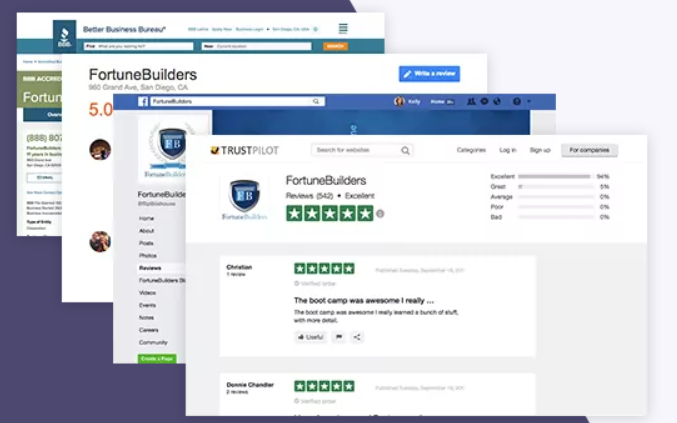The image size is (677, 423).
Task: Open the Facebook account dropdown arrow
Action: point(529,101)
